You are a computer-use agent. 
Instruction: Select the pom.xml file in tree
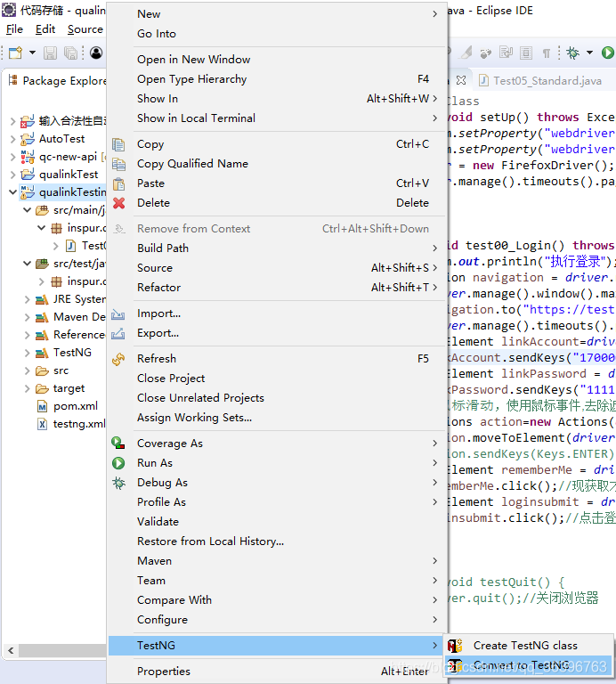(76, 406)
